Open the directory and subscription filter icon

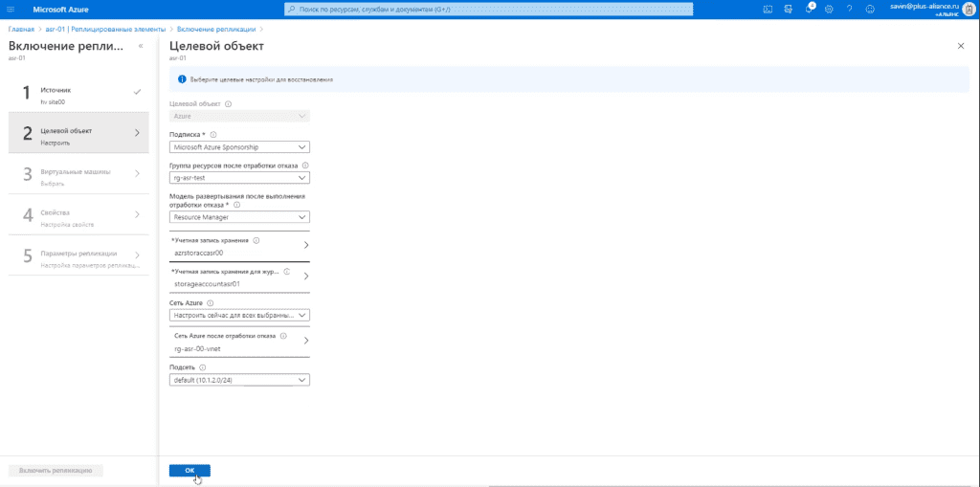pos(789,10)
